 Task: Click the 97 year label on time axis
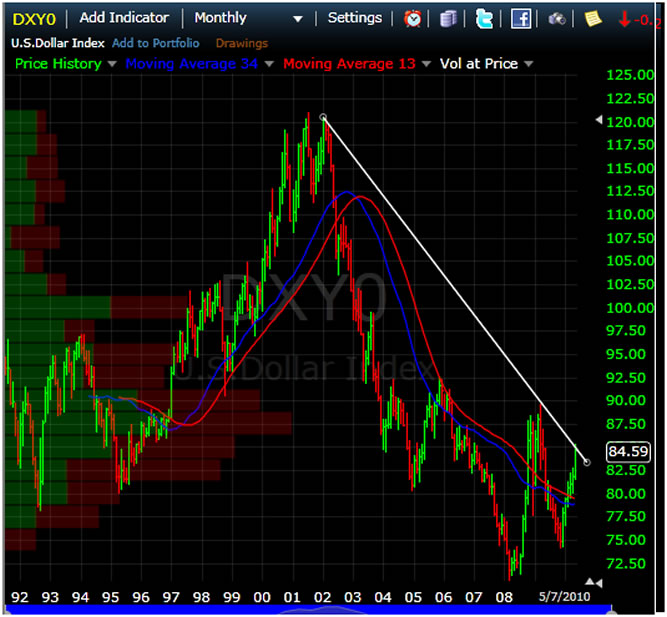click(x=171, y=597)
